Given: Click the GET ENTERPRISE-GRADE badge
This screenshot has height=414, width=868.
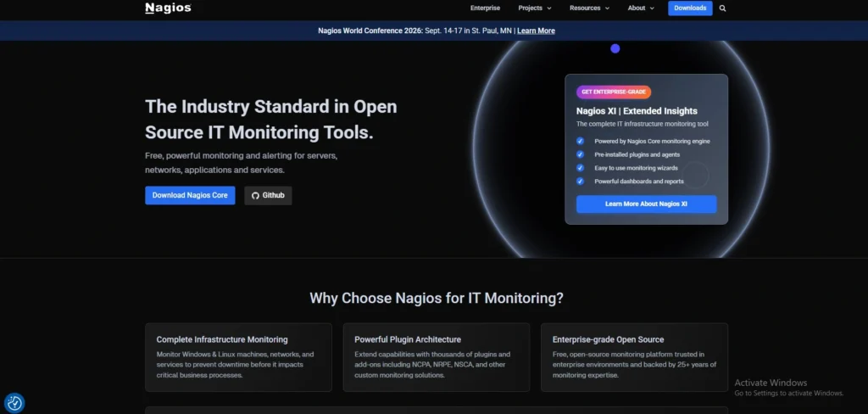Looking at the screenshot, I should pos(614,92).
